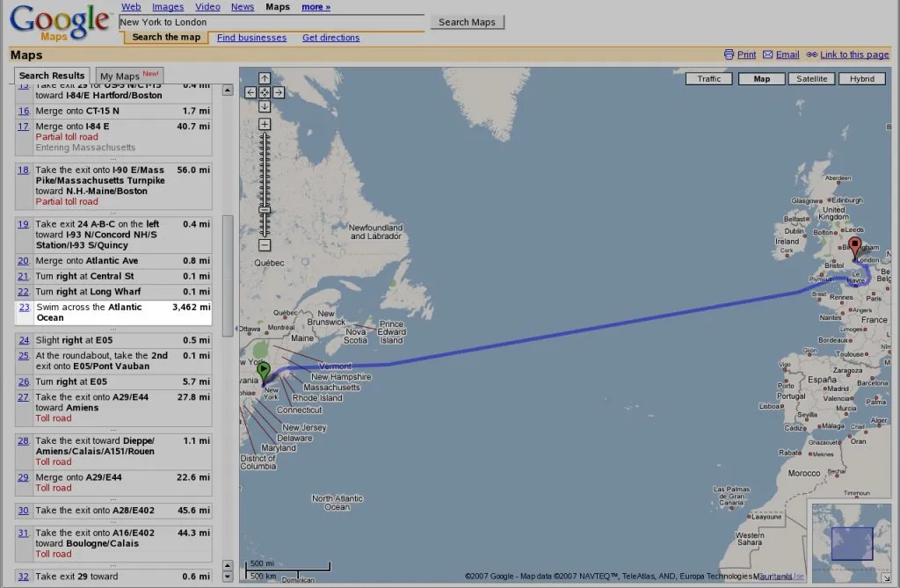Open step 22 Turn right at Long Wharf
The image size is (900, 588).
(113, 292)
